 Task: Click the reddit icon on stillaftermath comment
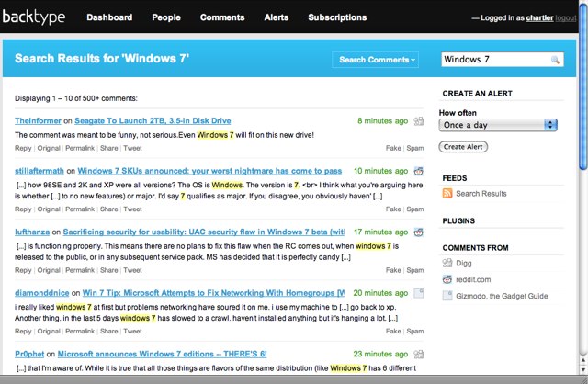coord(419,171)
